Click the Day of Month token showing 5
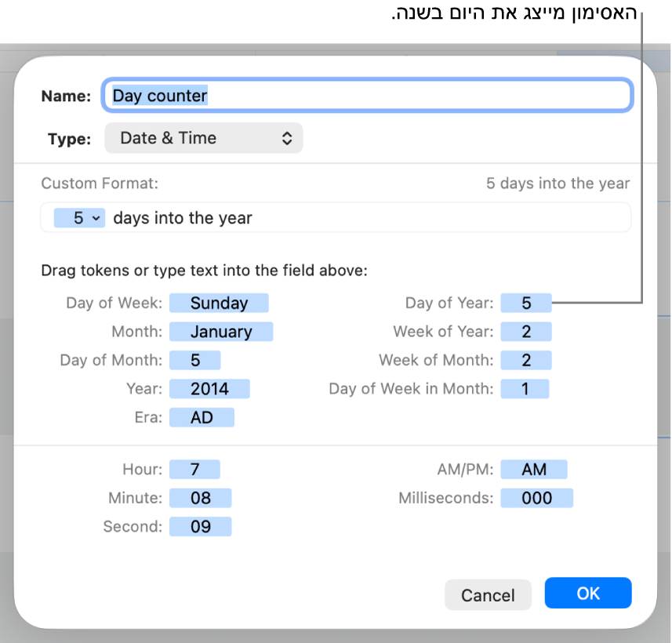Viewport: 672px width, 643px height. coord(194,360)
